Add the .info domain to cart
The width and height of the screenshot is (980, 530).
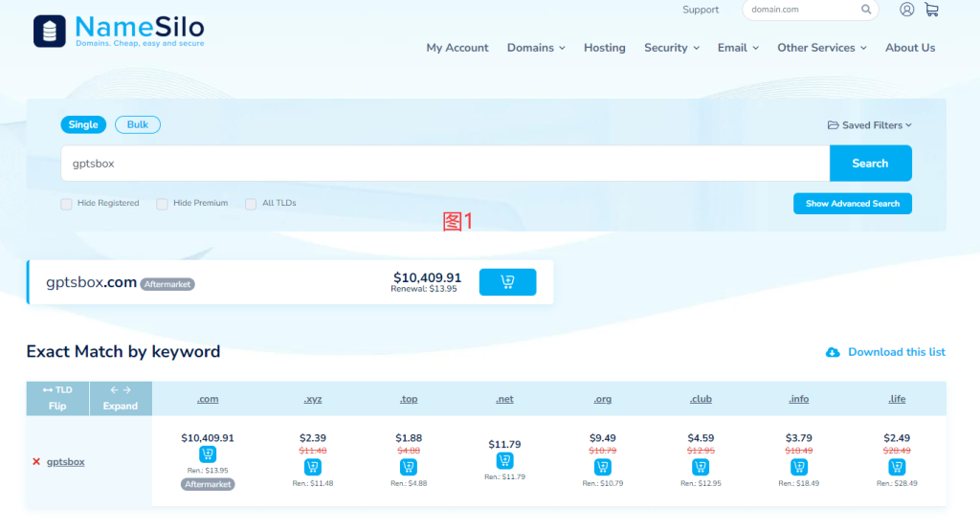(x=799, y=466)
